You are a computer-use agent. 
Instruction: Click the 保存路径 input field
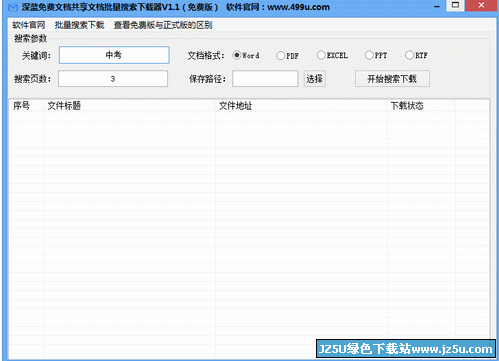(265, 79)
